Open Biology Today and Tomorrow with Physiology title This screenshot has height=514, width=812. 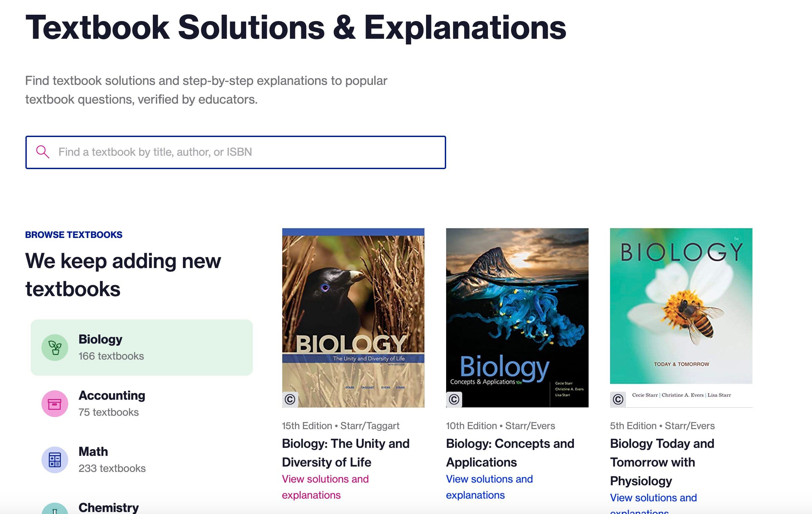coord(662,462)
